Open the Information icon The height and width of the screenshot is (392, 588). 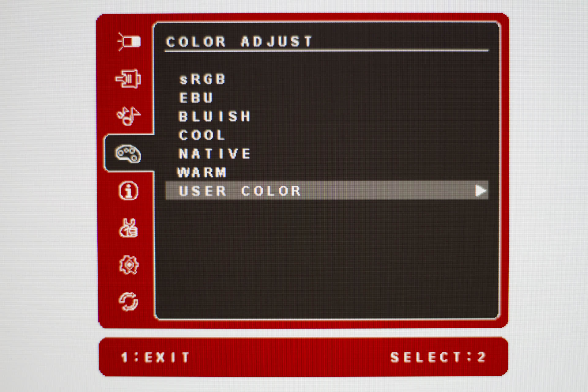128,190
